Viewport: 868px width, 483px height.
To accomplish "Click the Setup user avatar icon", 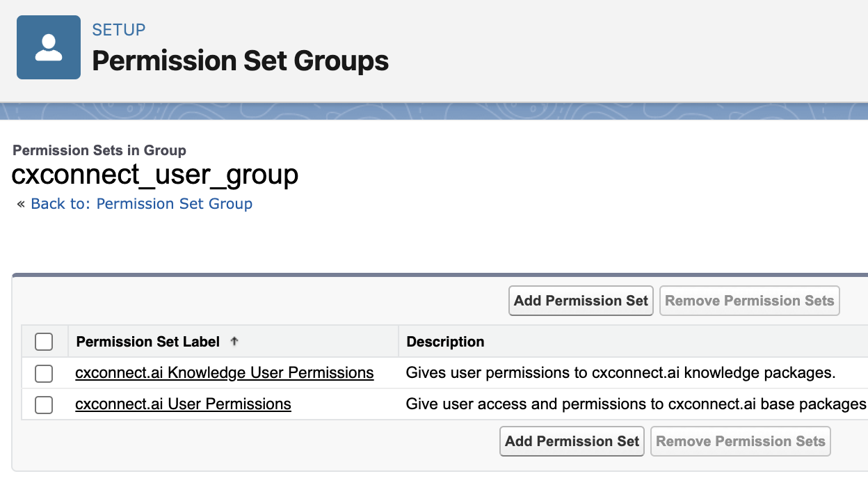I will click(49, 47).
